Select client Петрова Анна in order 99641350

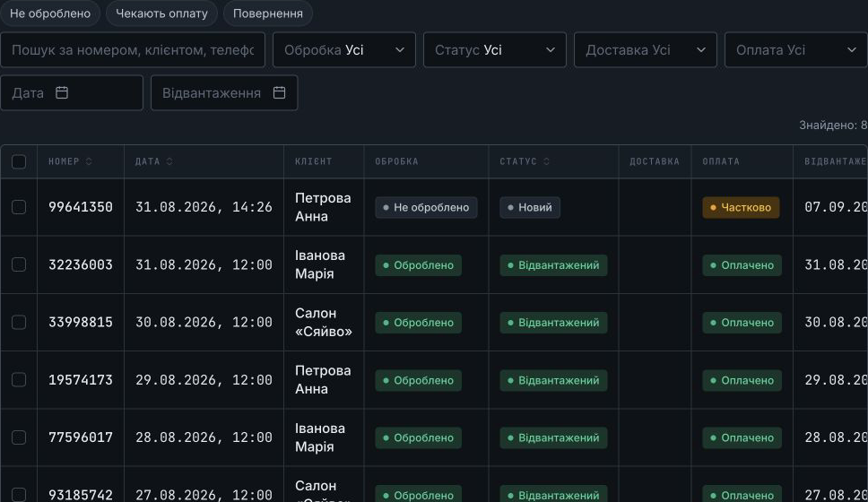click(323, 207)
